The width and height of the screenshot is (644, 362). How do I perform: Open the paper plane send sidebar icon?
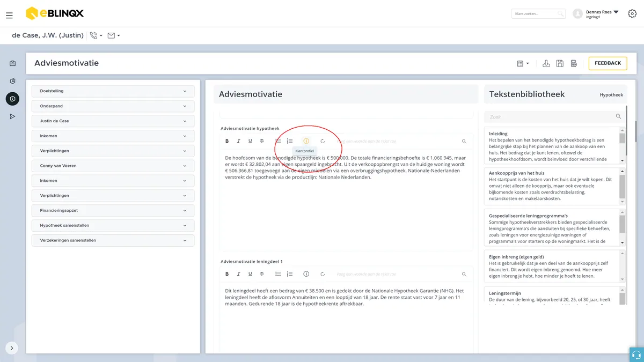12,116
